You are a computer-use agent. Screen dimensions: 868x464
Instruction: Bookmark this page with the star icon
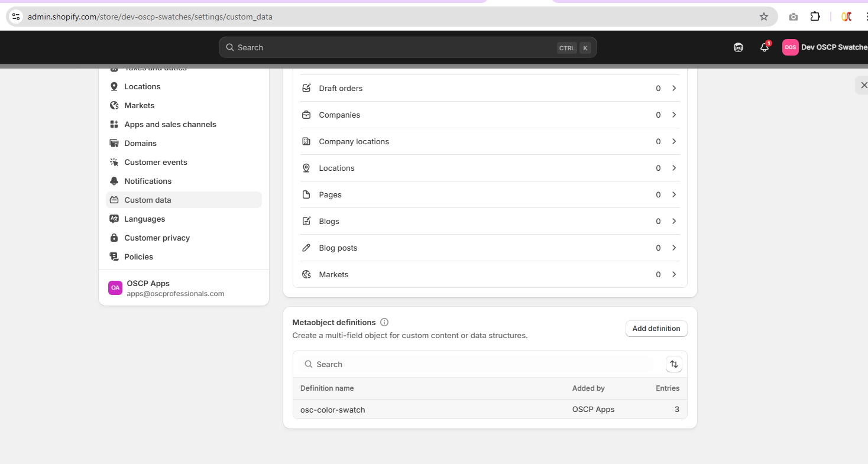click(x=764, y=17)
